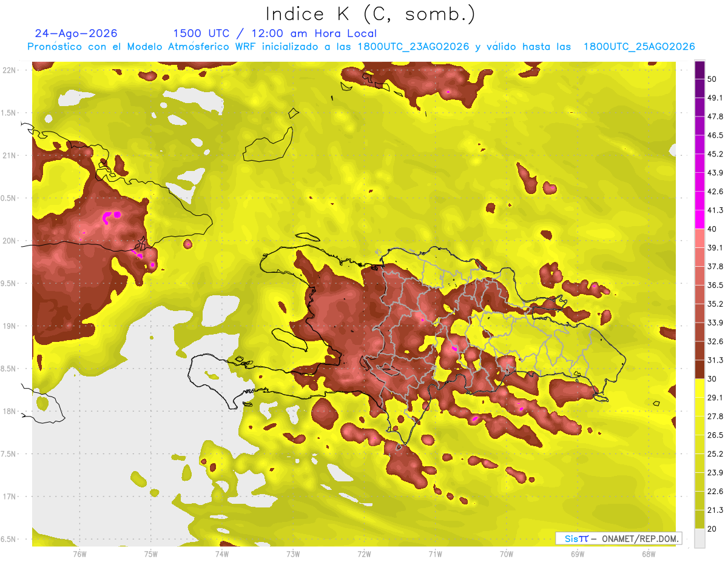Click the latitude axis label "18N"
This screenshot has width=728, height=562.
[x=10, y=411]
